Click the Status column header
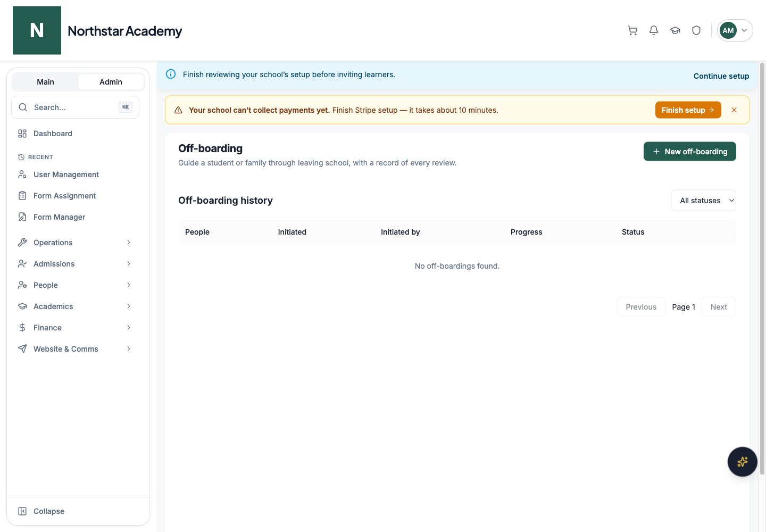The width and height of the screenshot is (766, 532). [633, 232]
